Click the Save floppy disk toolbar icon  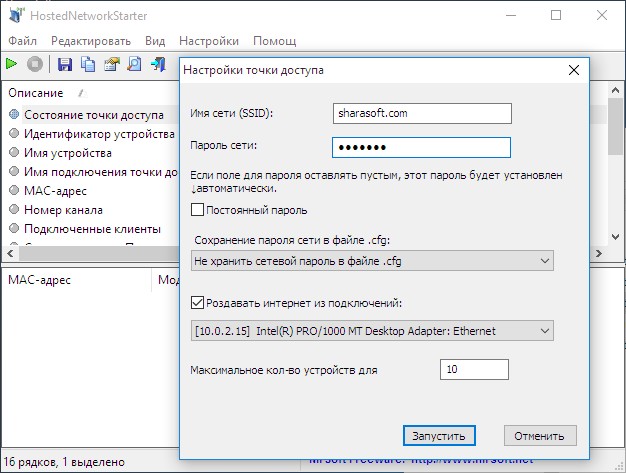[65, 64]
